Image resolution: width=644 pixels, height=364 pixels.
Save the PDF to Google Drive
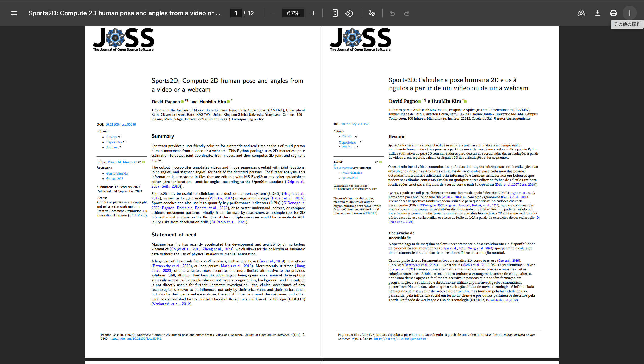tap(581, 13)
